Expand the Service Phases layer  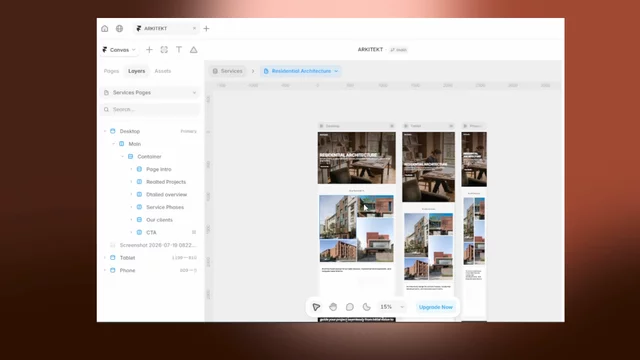pyautogui.click(x=131, y=207)
